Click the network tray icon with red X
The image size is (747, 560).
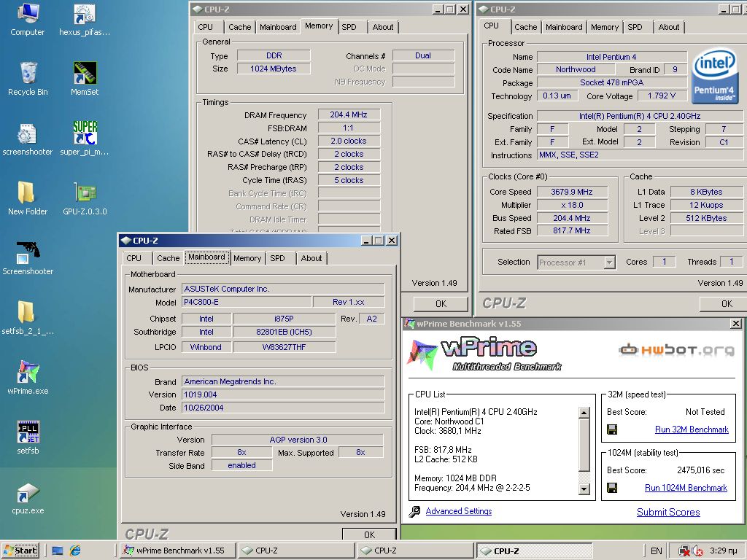click(684, 551)
